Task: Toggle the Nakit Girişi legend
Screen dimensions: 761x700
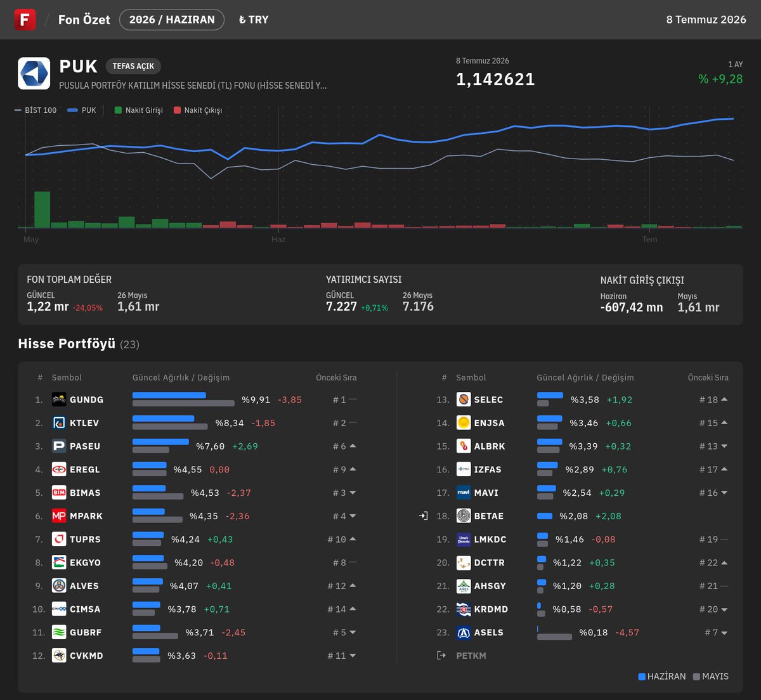Action: pos(138,110)
